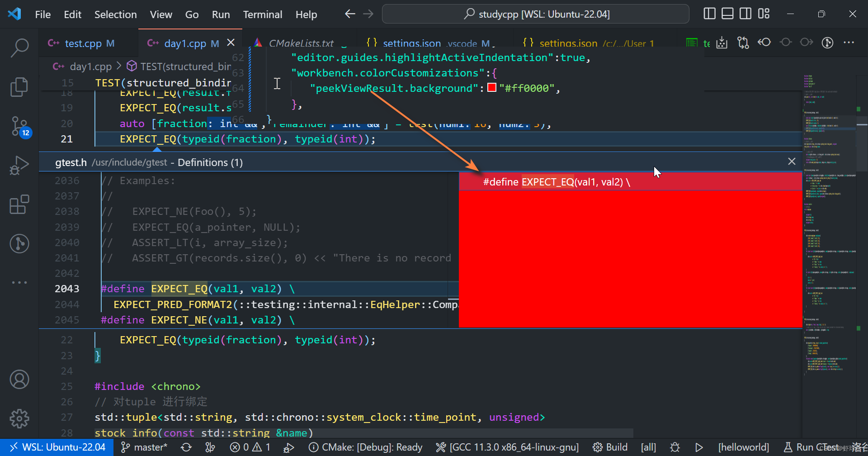
Task: Open the Edit menu
Action: 72,14
